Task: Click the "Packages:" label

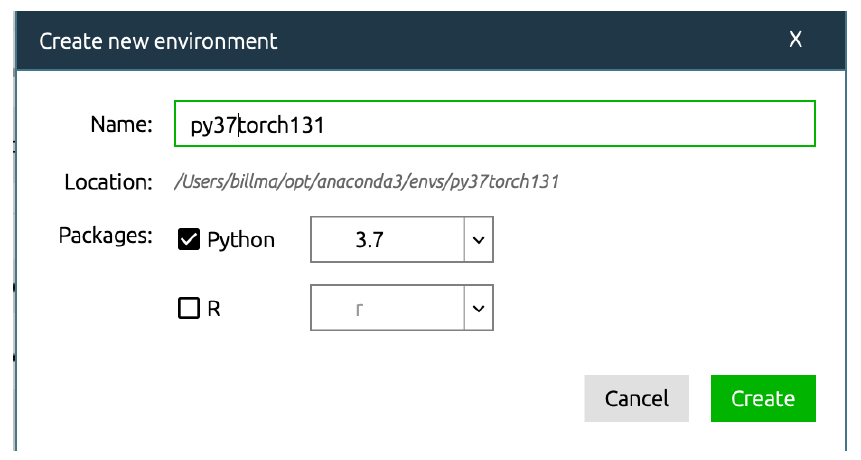Action: coord(105,237)
